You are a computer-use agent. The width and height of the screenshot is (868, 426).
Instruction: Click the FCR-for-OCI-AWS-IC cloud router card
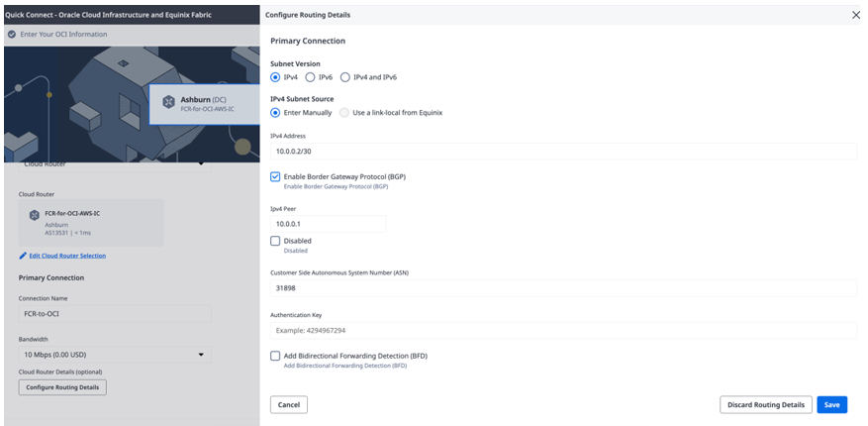coord(91,223)
